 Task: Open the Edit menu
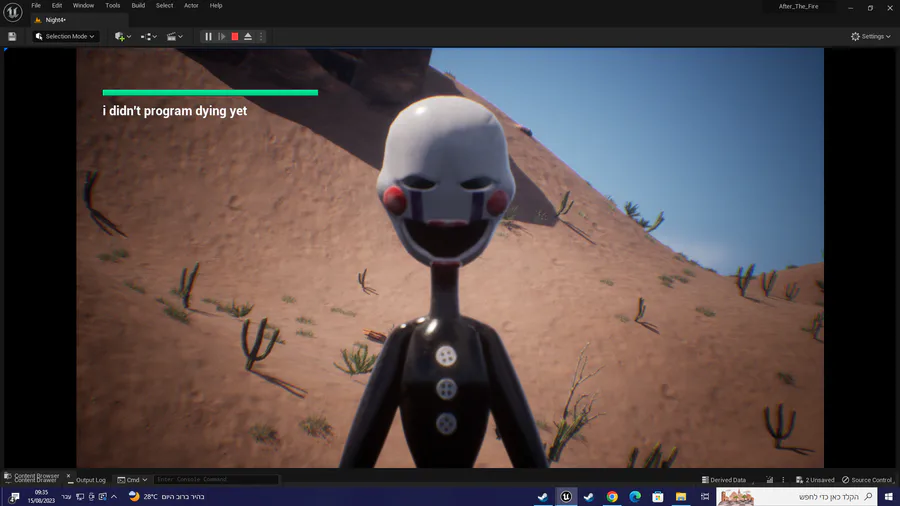(57, 6)
